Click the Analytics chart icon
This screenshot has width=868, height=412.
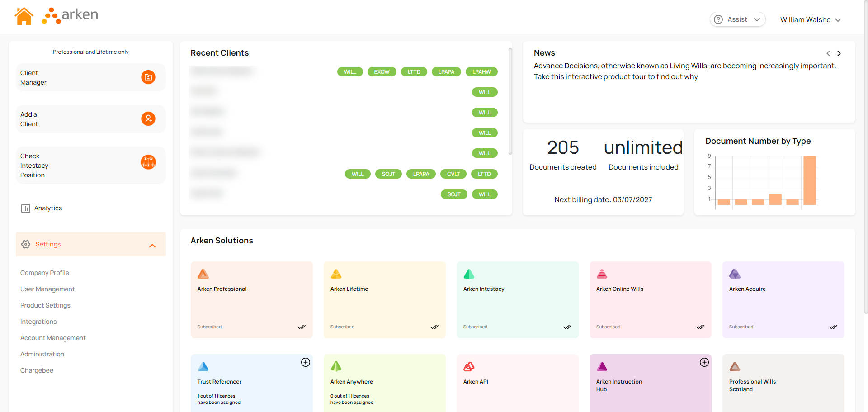[x=26, y=208]
